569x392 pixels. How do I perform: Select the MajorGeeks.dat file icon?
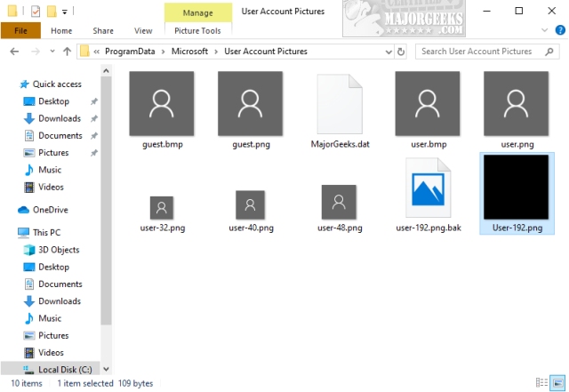(340, 104)
